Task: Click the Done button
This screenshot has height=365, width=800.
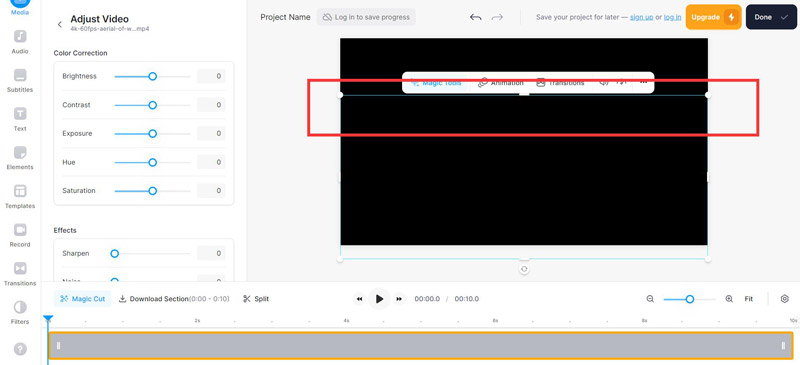Action: (771, 17)
